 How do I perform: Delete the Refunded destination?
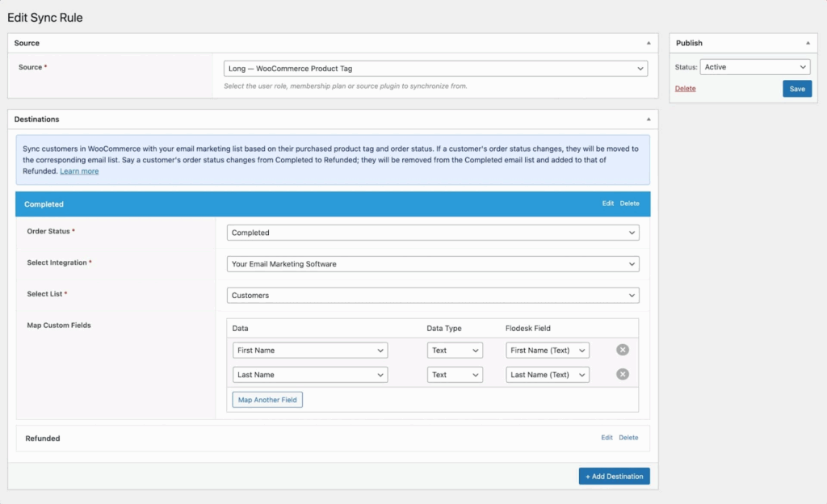(628, 438)
